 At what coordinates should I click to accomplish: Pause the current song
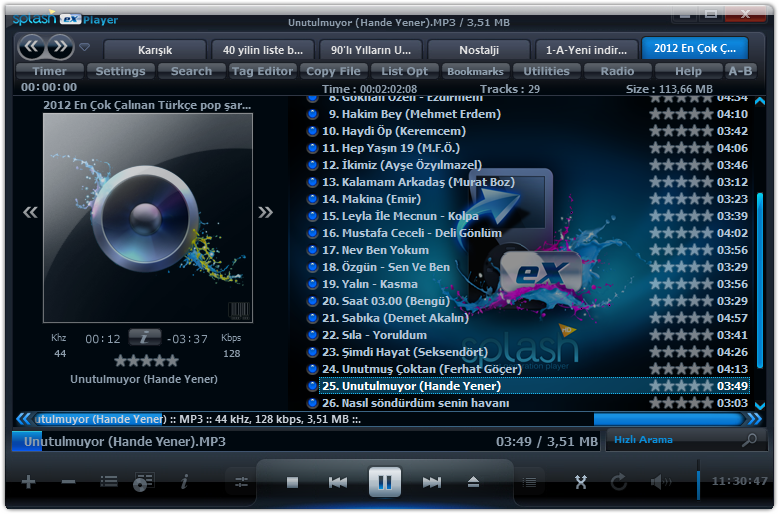coord(385,482)
